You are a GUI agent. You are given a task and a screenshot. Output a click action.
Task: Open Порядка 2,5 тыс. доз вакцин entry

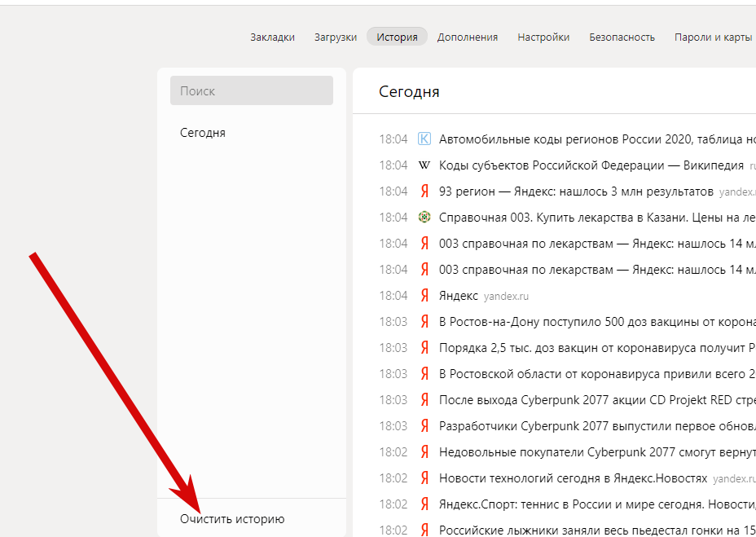597,348
